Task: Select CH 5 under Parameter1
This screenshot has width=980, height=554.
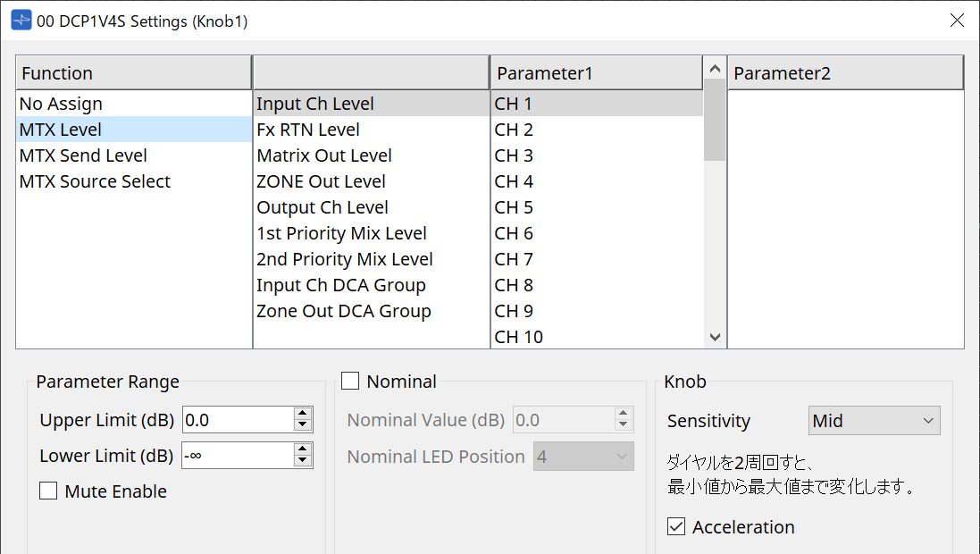Action: tap(513, 206)
